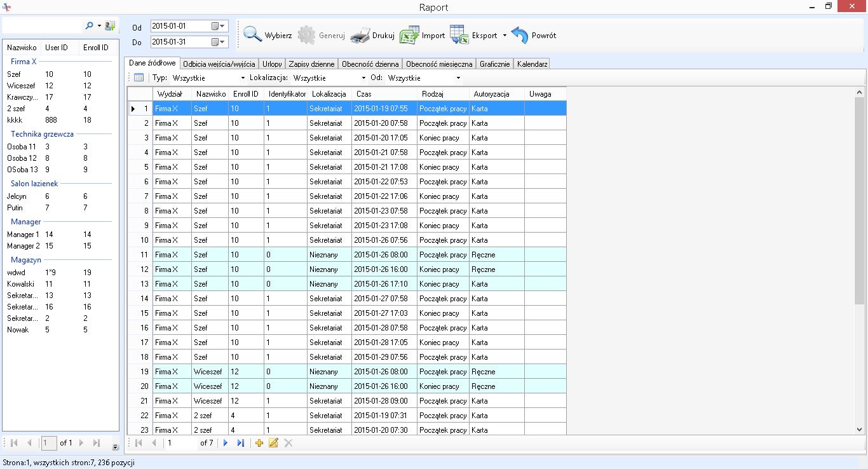This screenshot has height=469, width=868.
Task: Jump to last page of table
Action: (240, 443)
